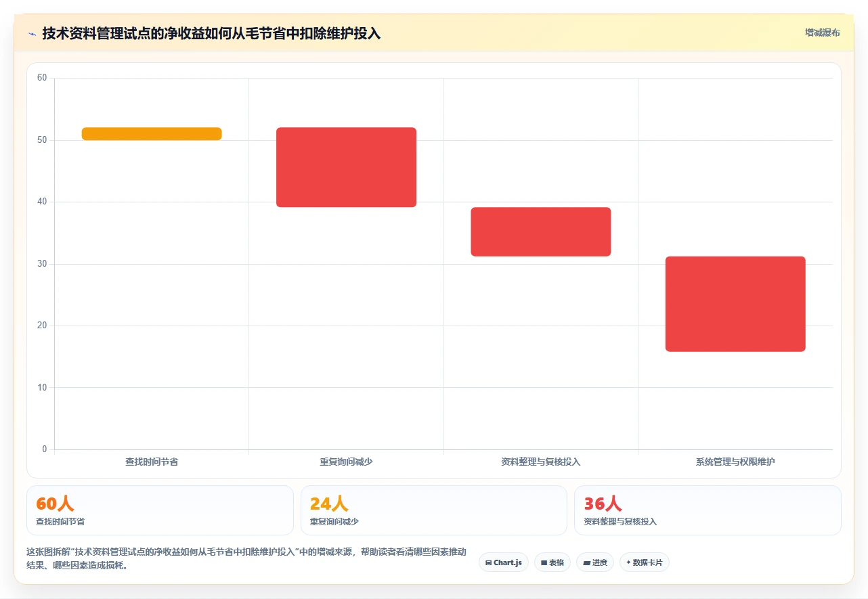Select the 数据卡片 tag
Screen dimensions: 868x599
(x=645, y=562)
